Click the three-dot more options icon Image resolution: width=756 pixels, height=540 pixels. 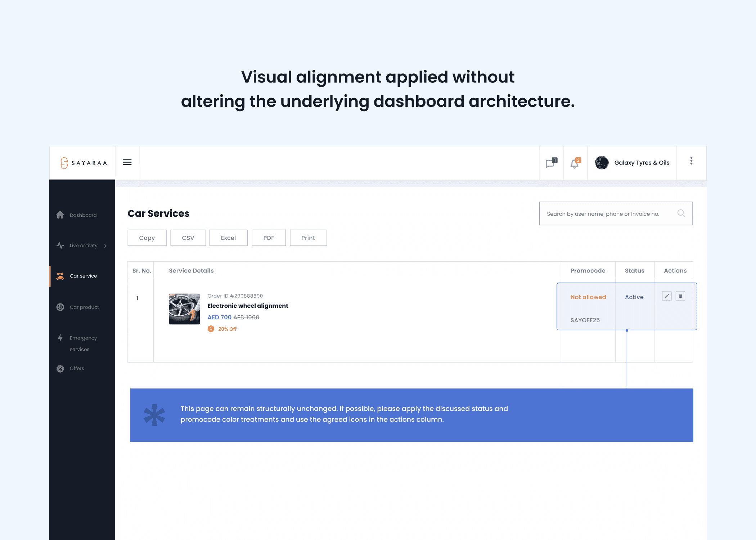(x=691, y=161)
